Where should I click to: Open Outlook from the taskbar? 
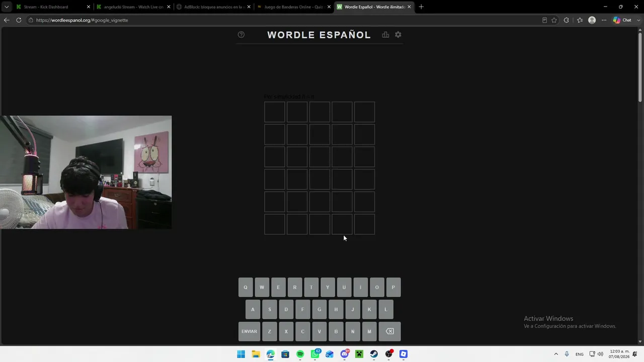coord(330,354)
